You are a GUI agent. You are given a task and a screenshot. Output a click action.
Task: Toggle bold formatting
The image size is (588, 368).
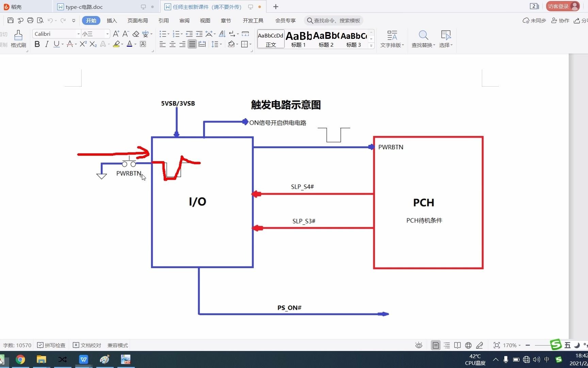(x=37, y=44)
